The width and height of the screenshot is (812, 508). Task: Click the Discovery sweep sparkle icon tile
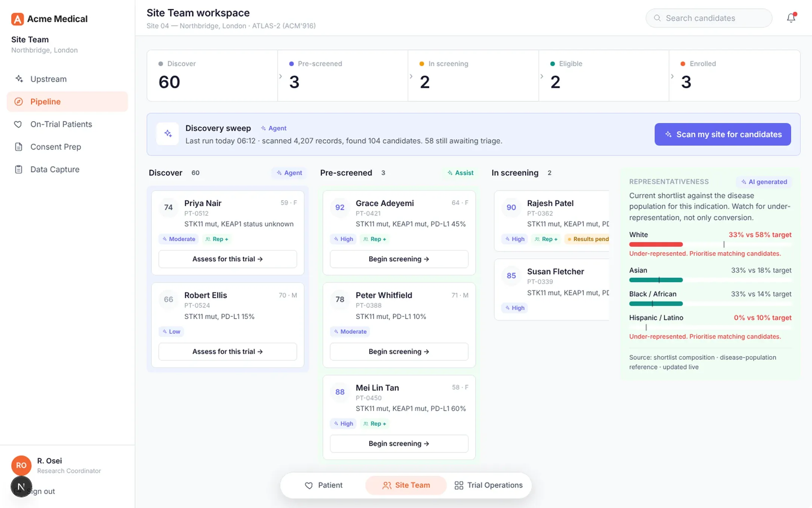(168, 134)
